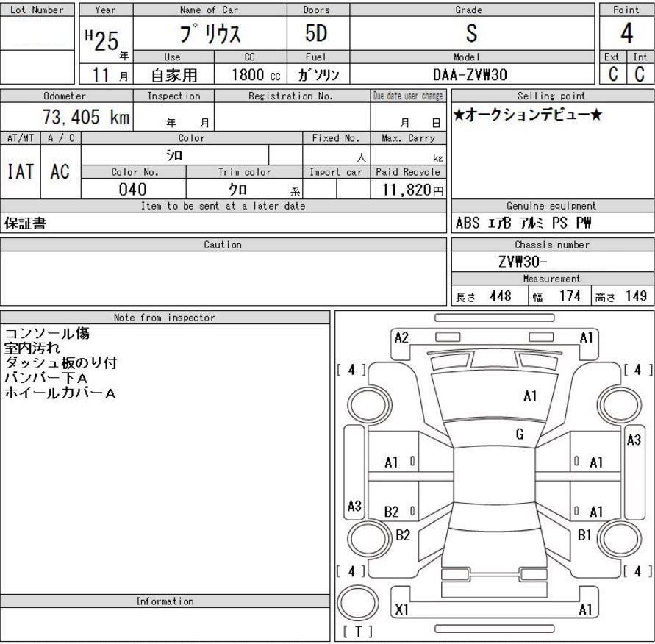
Task: Select the inspector note 室内汚れ
Action: click(x=32, y=348)
